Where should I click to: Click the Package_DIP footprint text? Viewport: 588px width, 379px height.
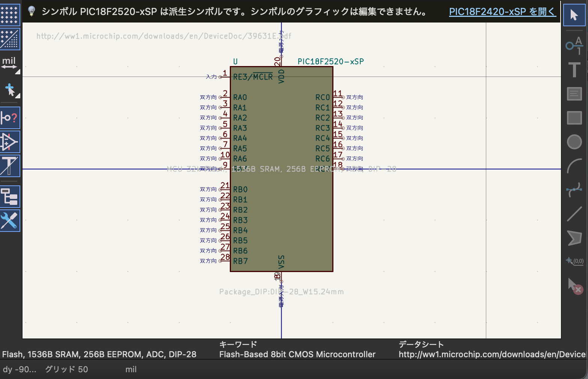282,292
